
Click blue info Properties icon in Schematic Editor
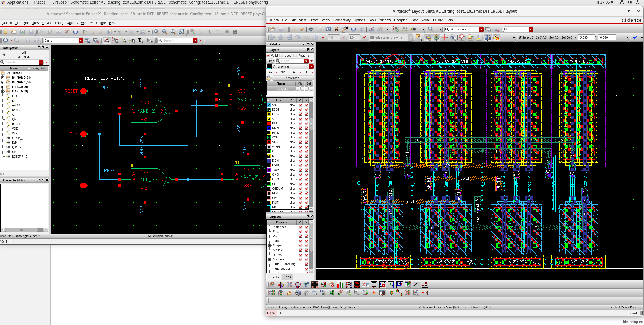pyautogui.click(x=75, y=32)
